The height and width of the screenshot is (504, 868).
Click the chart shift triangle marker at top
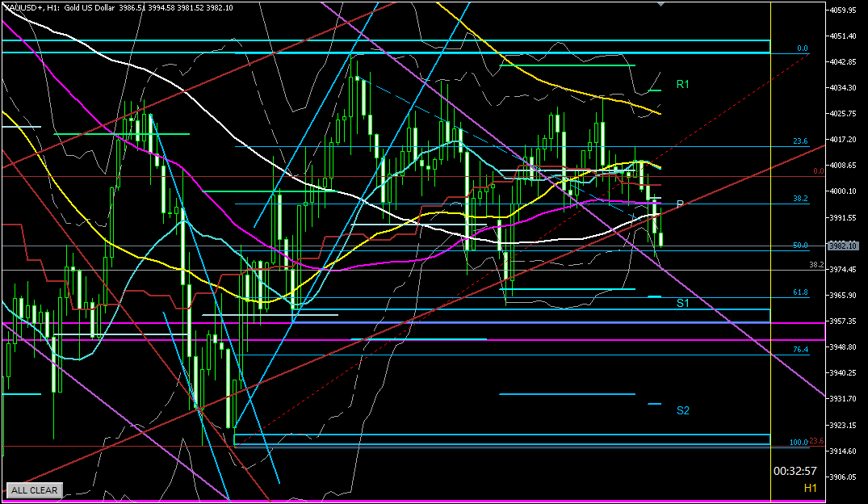(x=662, y=4)
